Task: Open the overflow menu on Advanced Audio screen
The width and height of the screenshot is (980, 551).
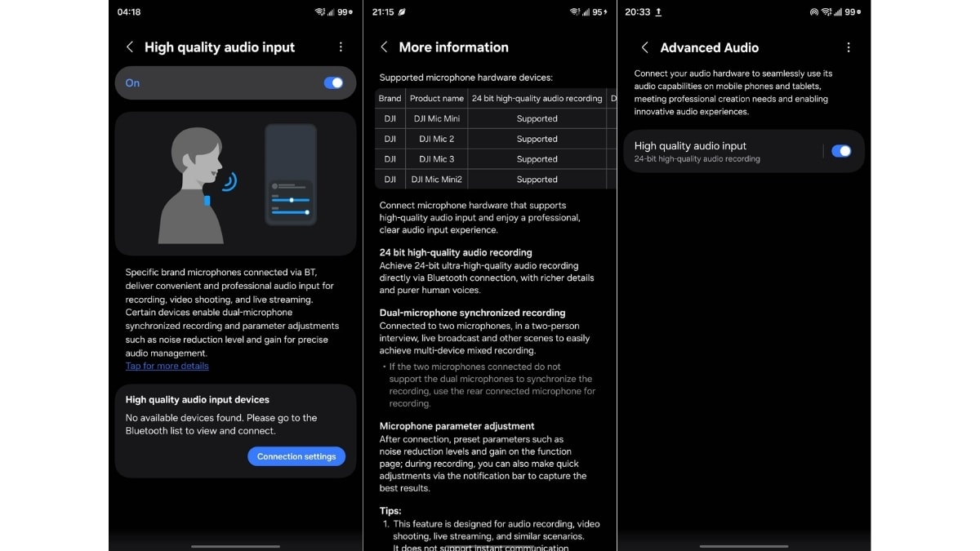Action: pyautogui.click(x=849, y=47)
